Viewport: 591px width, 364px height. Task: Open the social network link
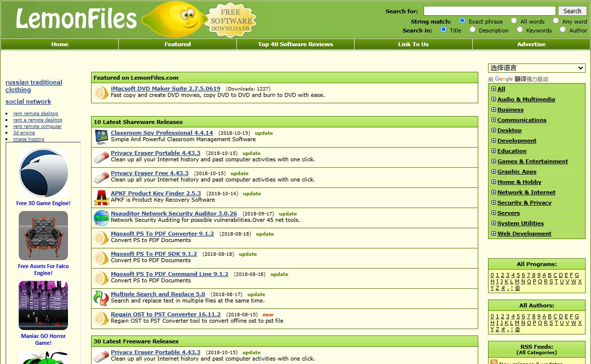click(28, 102)
